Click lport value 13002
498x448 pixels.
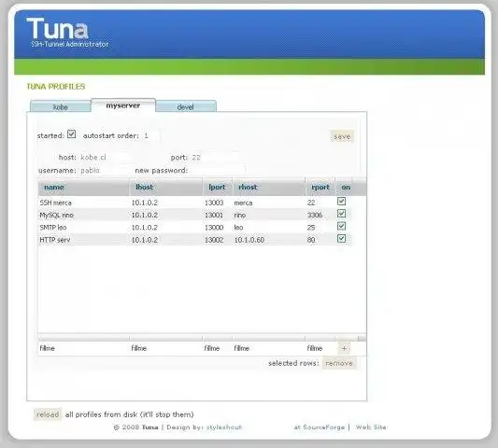coord(214,240)
